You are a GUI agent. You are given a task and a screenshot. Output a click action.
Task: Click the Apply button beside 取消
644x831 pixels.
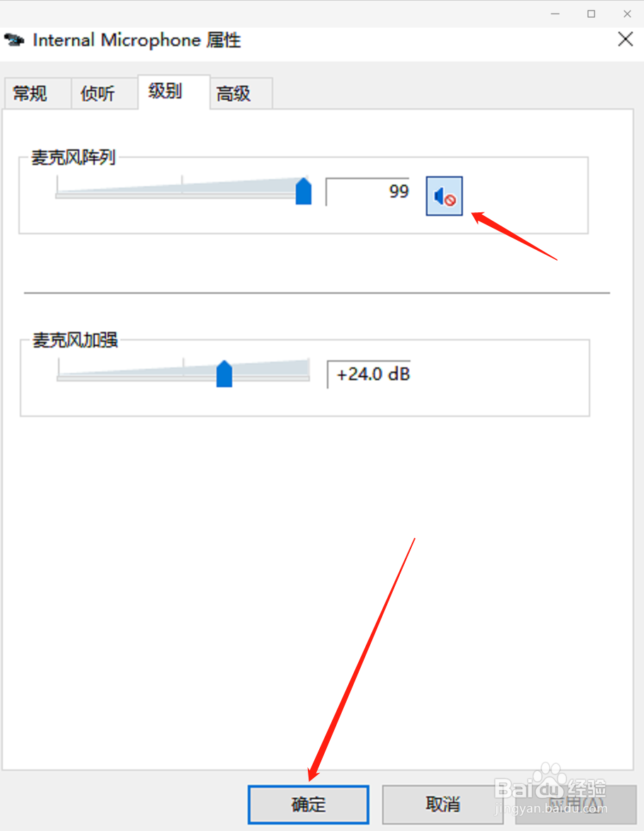coord(575,805)
